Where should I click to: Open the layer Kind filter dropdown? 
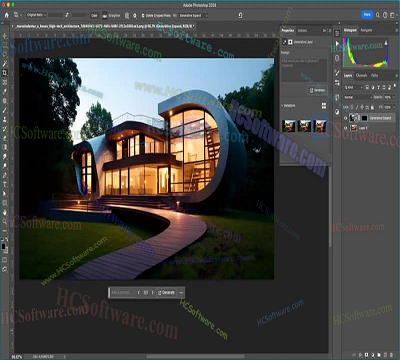(353, 87)
